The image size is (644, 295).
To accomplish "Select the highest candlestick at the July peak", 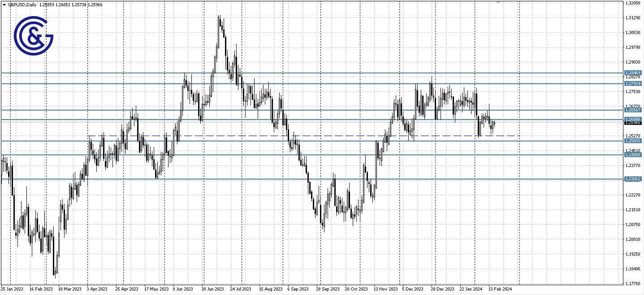I will click(x=220, y=18).
